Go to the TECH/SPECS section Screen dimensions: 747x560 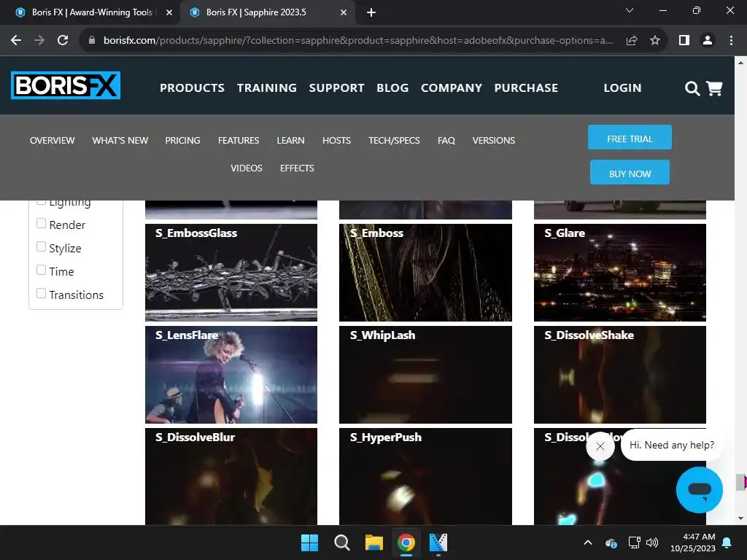(x=394, y=141)
